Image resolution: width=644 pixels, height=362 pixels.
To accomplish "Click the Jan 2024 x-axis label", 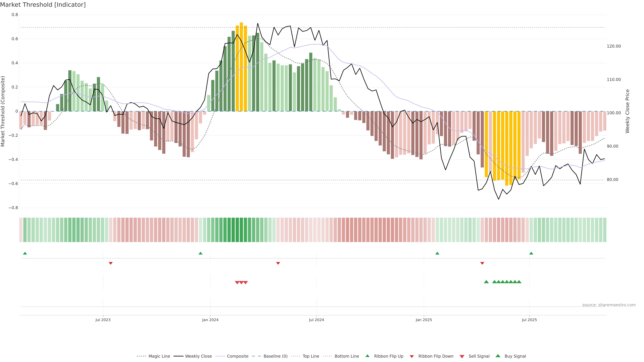I will pos(210,320).
